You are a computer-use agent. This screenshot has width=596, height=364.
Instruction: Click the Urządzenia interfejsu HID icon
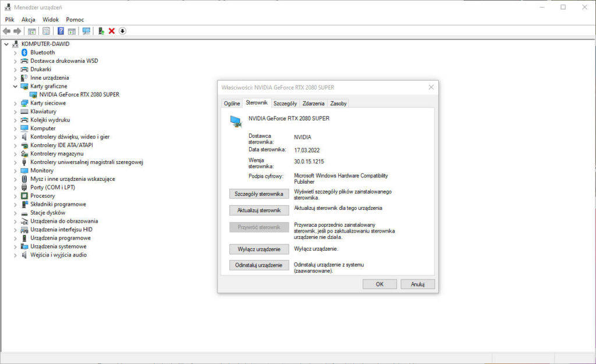tap(24, 230)
